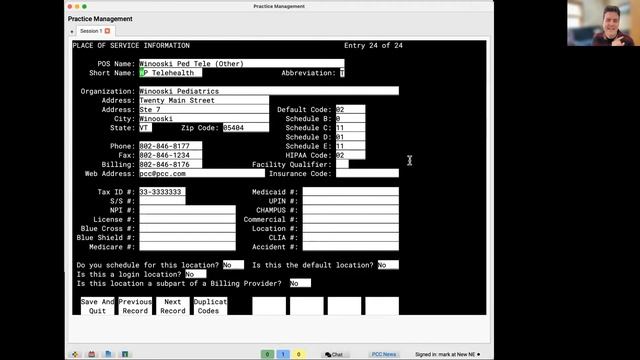640x360 pixels.
Task: Toggle the schedule for this location answer
Action: 233,265
